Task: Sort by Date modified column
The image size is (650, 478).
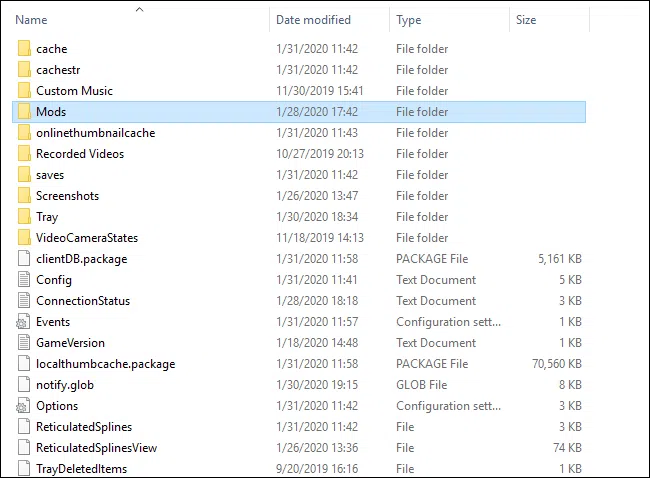Action: [x=311, y=20]
